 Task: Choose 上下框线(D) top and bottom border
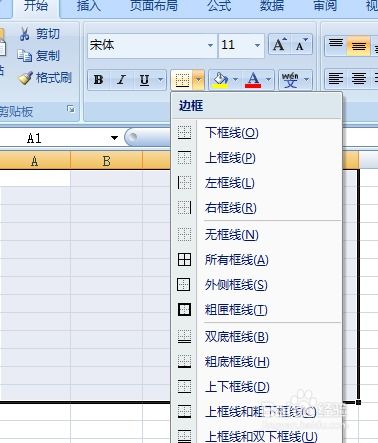click(257, 387)
